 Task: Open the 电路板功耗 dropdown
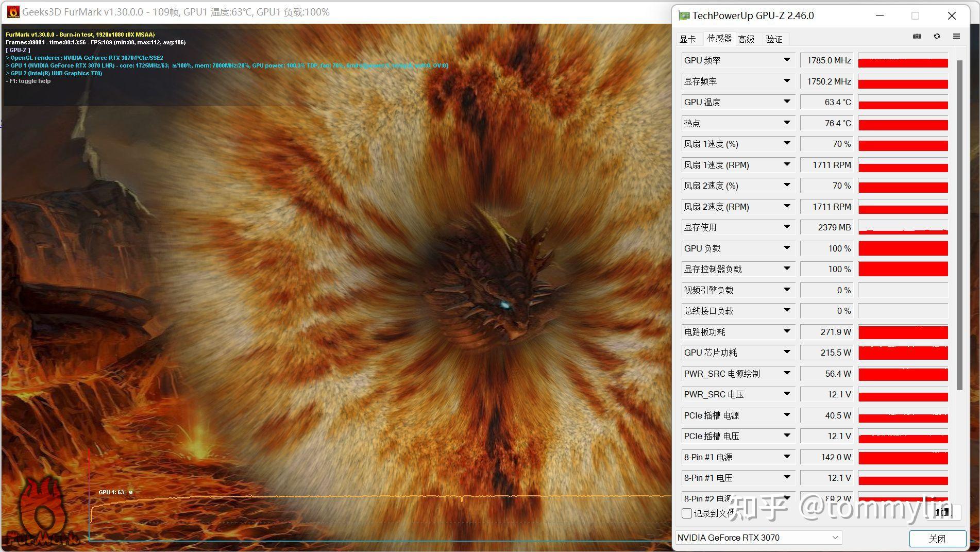click(x=787, y=332)
